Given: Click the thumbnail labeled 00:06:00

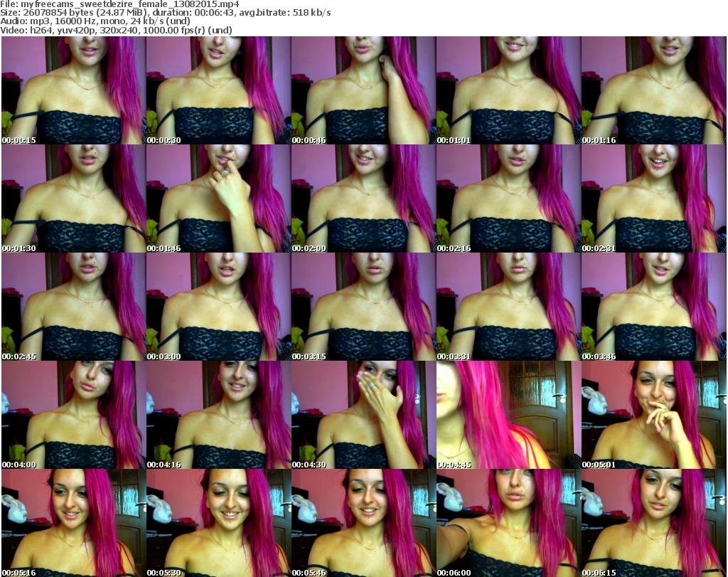Looking at the screenshot, I should 508,523.
